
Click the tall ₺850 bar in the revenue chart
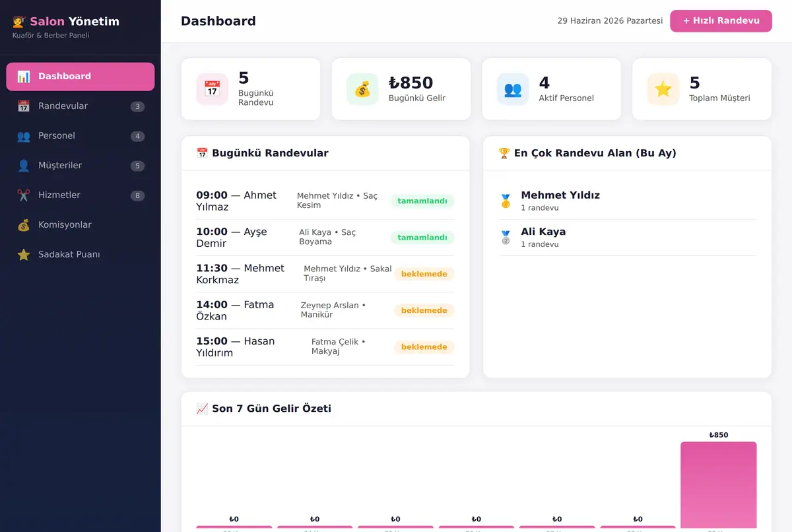(719, 486)
